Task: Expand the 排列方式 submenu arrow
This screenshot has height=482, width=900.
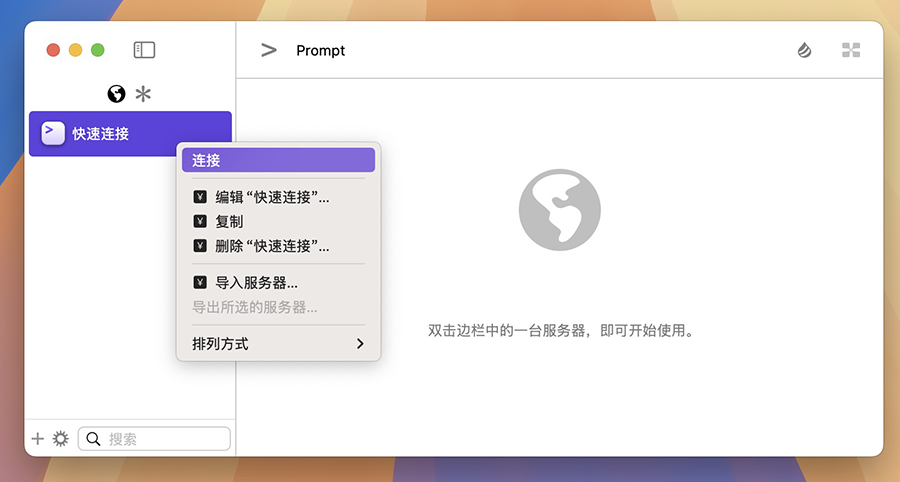Action: [x=360, y=343]
